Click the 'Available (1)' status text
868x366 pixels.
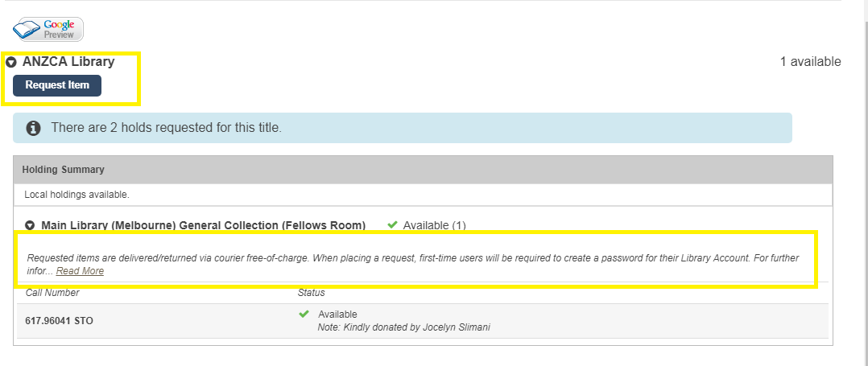434,225
